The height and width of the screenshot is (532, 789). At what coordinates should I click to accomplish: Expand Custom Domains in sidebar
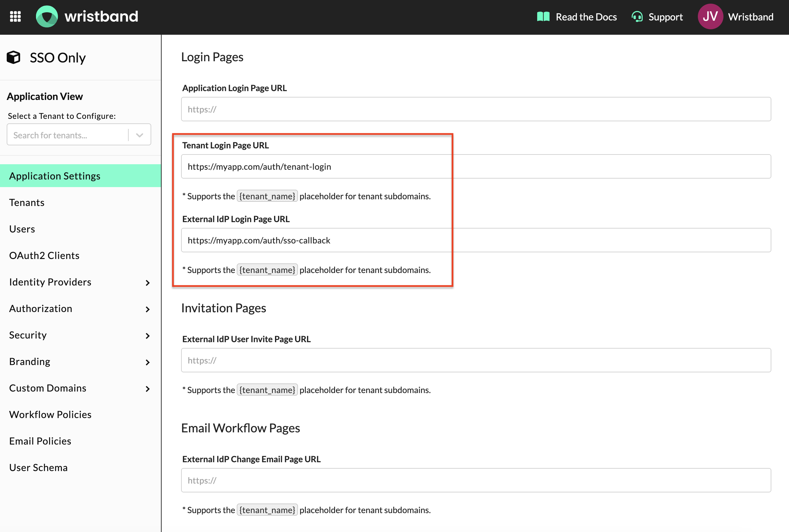147,388
